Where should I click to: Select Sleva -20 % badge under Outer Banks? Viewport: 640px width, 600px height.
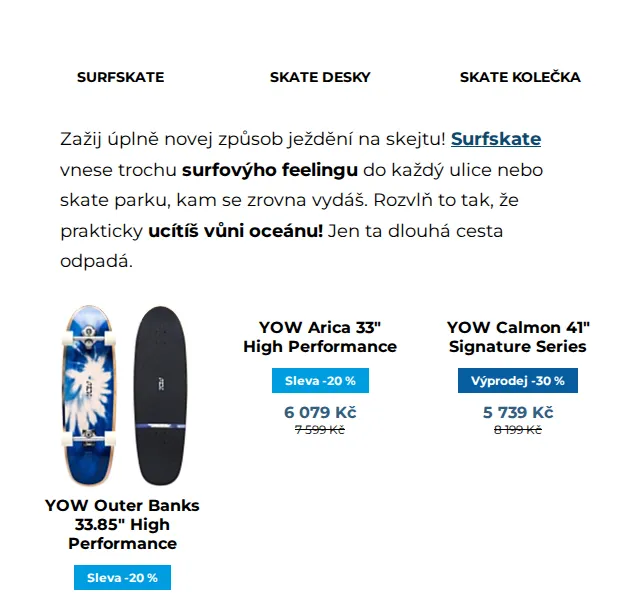coord(122,578)
